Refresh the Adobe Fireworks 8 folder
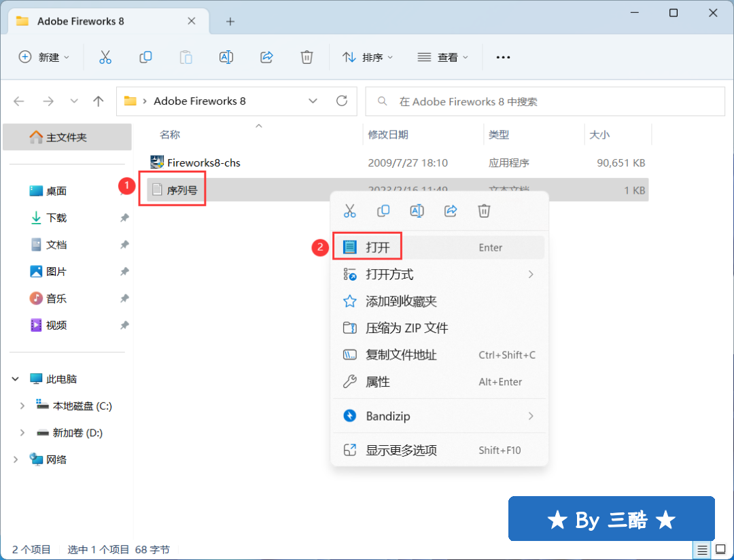Screen dimensions: 734x560 coord(342,101)
